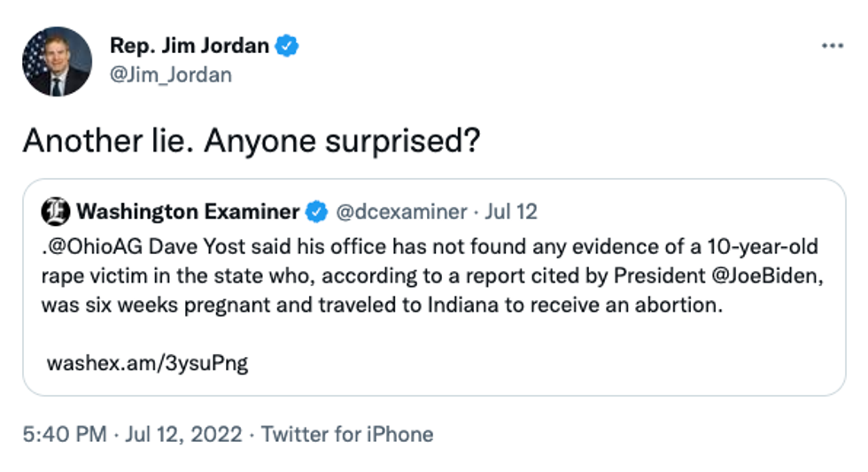
Task: Click the "Another lie. Anyone surprised?" tweet text
Action: coord(252,141)
